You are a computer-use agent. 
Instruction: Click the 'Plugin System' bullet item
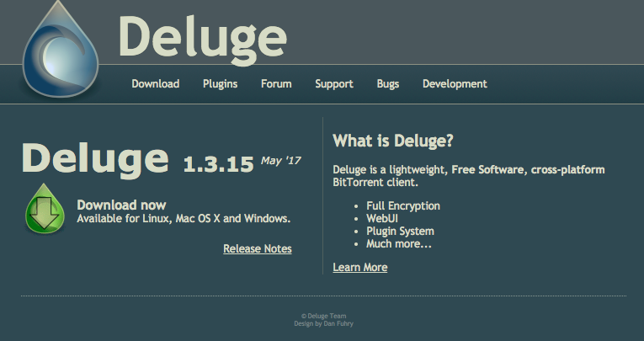[x=400, y=232]
